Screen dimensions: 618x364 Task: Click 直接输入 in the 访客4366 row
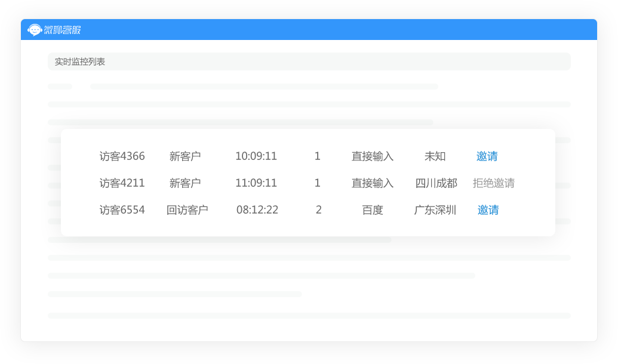point(373,156)
